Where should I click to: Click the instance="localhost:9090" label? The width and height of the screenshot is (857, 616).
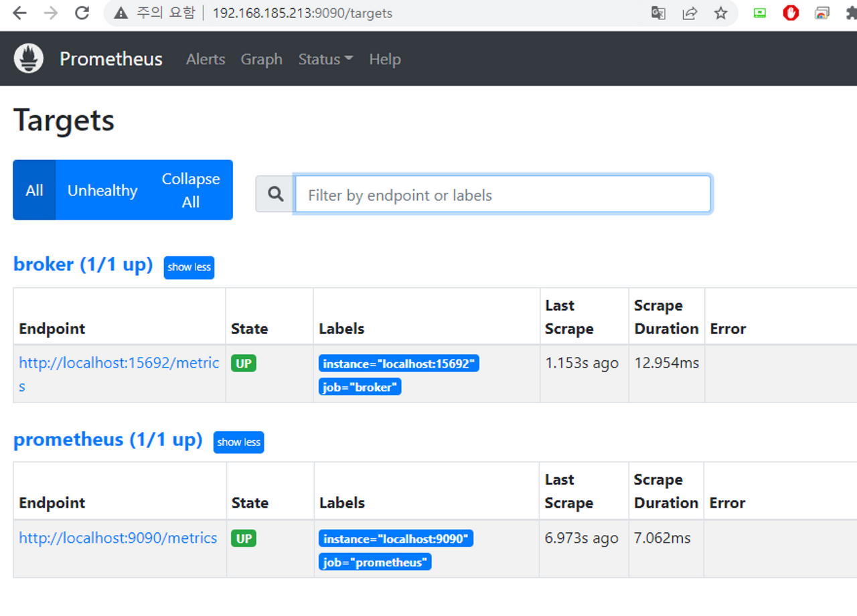[396, 538]
